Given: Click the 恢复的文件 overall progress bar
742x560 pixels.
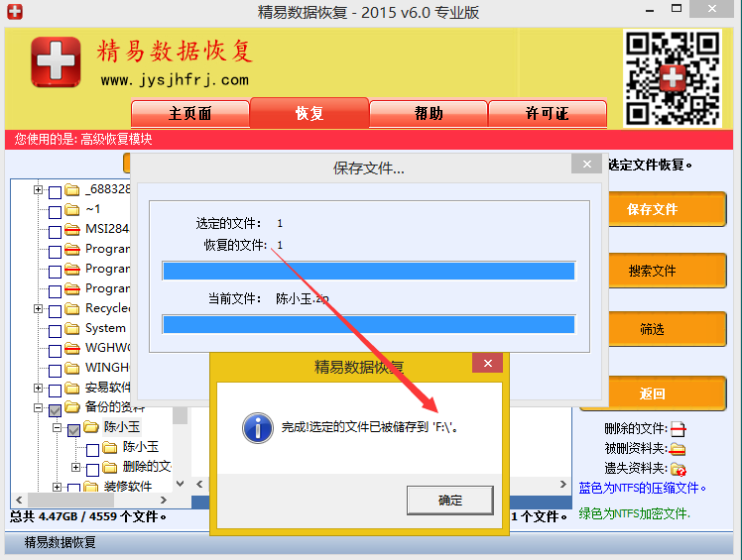Looking at the screenshot, I should coord(369,271).
